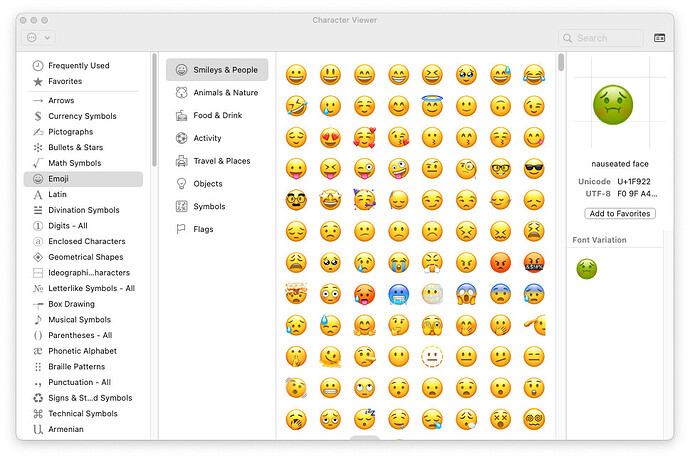Click the emoji grid vertical scrollbar
690x459 pixels.
tap(561, 62)
